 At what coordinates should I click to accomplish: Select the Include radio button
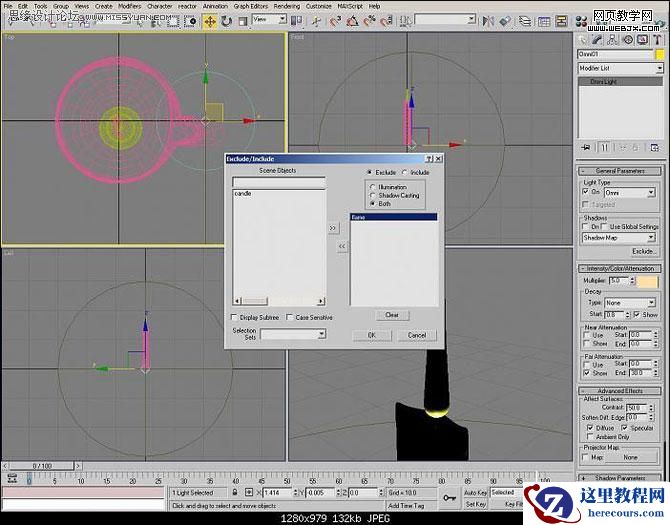pos(405,172)
